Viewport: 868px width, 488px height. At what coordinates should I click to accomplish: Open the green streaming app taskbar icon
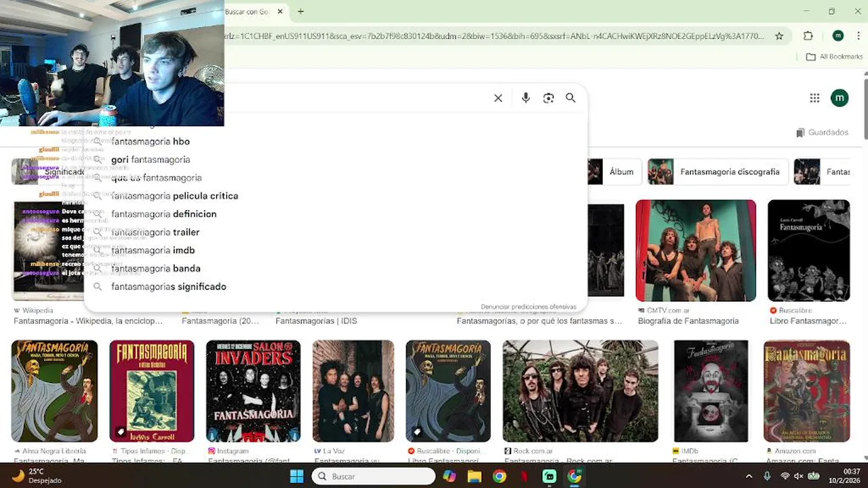(549, 476)
